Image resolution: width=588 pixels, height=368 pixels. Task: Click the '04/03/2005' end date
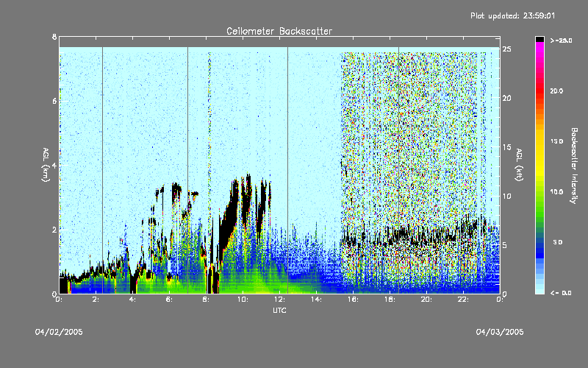pyautogui.click(x=500, y=332)
